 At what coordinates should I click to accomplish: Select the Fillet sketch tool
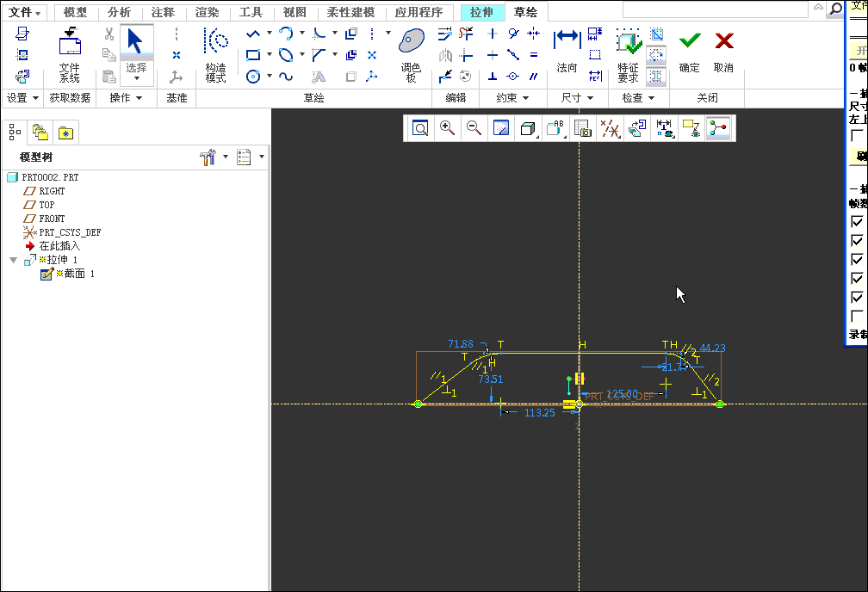pos(319,34)
